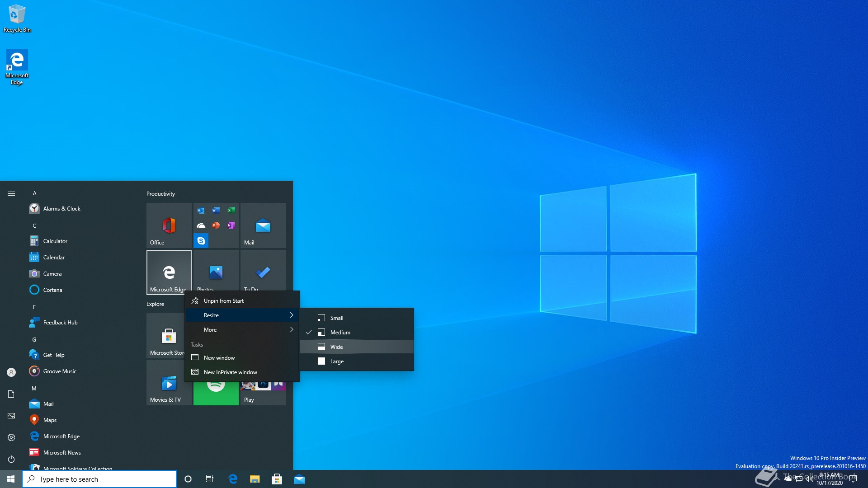This screenshot has width=868, height=488.
Task: Click the M letter header in app list
Action: (x=34, y=389)
